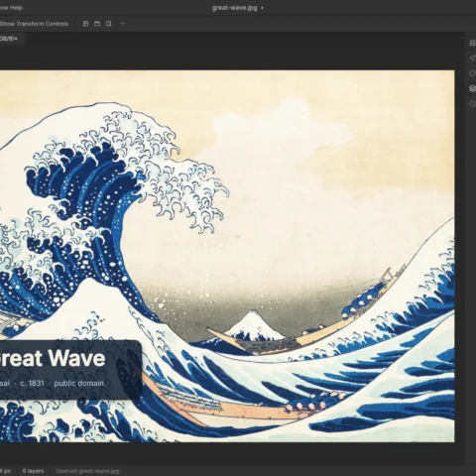Screen dimensions: 476x476
Task: Click the middle window-layout icon in options bar
Action: click(97, 24)
